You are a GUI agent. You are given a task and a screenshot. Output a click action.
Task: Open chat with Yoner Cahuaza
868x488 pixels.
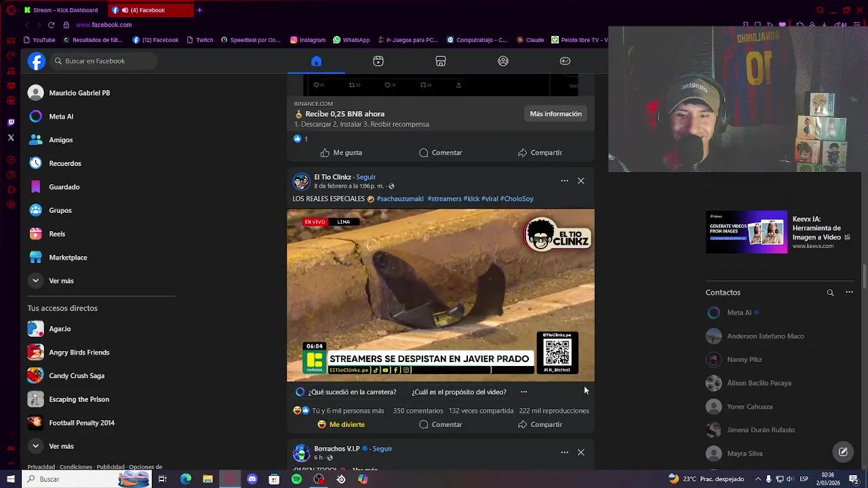(739, 407)
